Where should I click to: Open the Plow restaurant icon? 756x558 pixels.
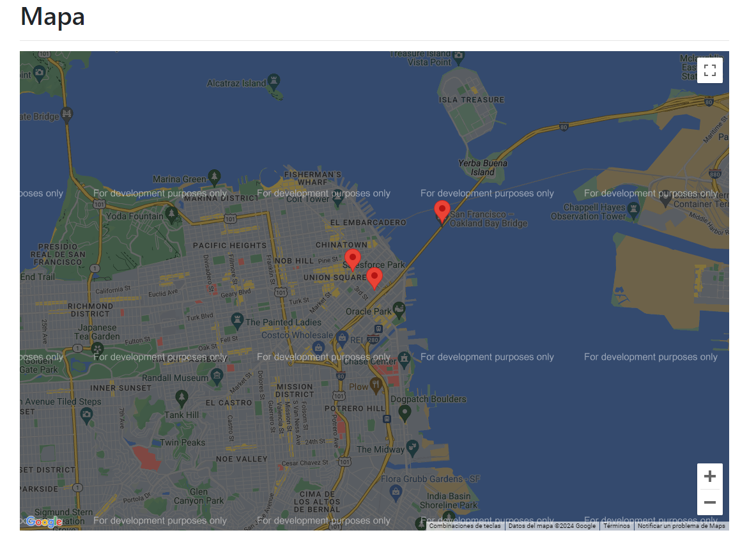376,385
